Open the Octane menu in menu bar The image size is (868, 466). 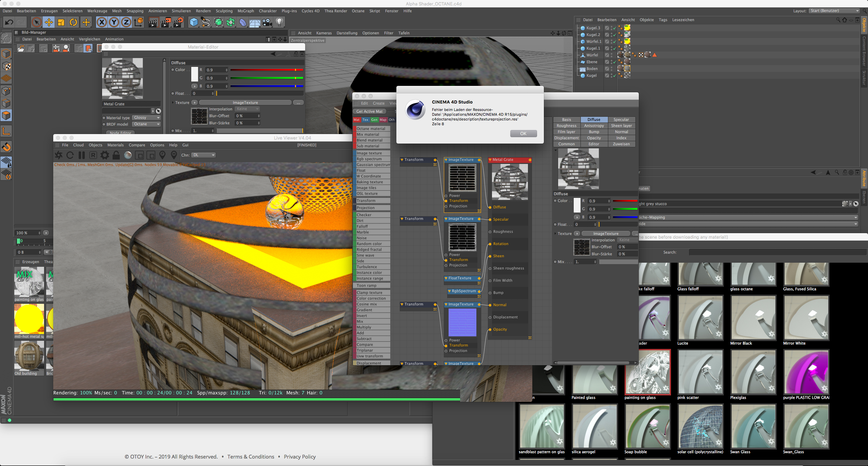358,11
